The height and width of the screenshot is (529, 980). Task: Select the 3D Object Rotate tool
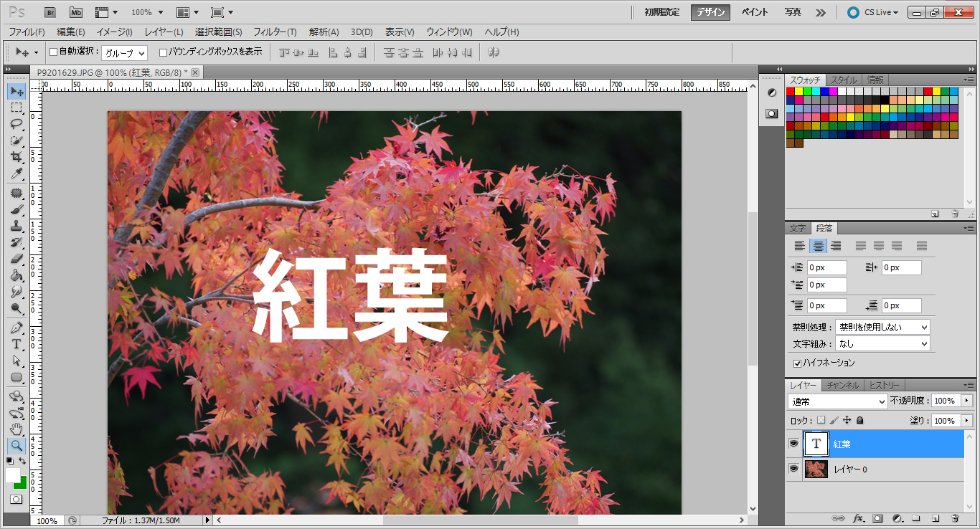17,396
